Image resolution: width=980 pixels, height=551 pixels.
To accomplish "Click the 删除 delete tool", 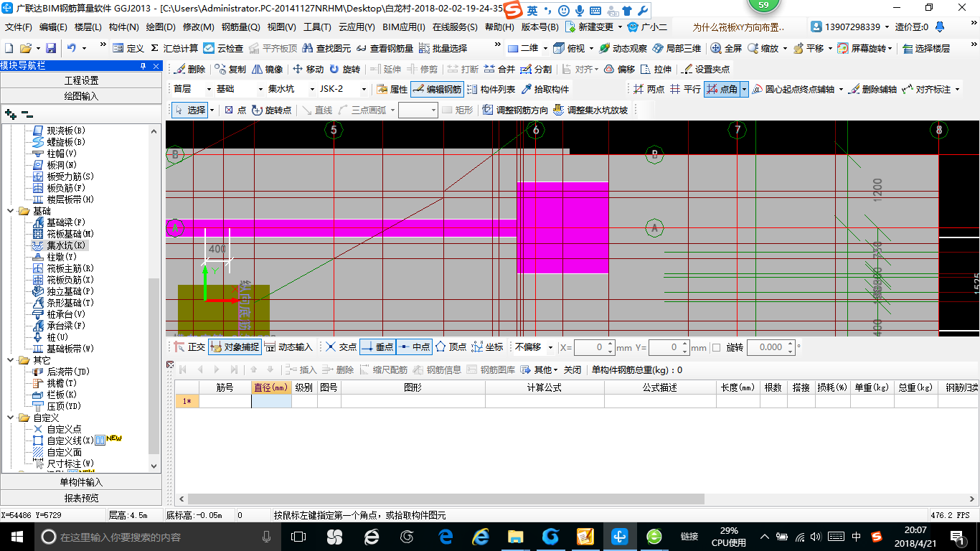I will (x=189, y=70).
